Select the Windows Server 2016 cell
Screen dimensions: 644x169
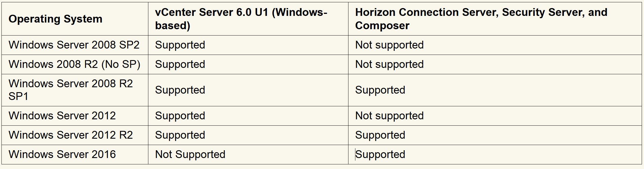pyautogui.click(x=62, y=155)
